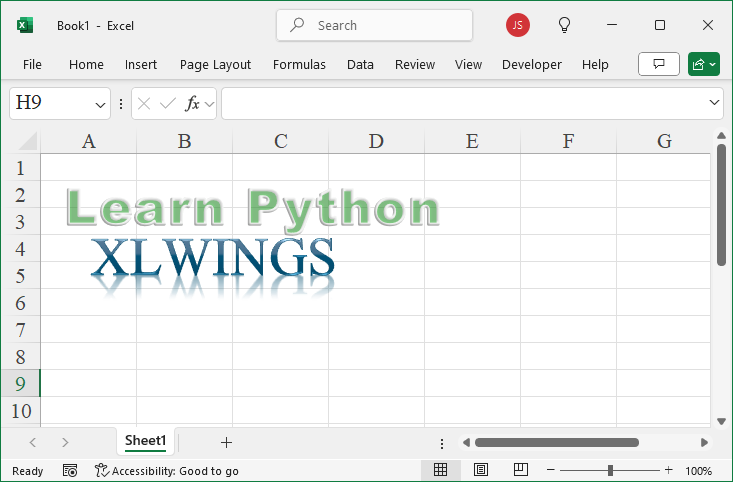This screenshot has width=733, height=482.
Task: Click the previous sheet arrow
Action: pos(33,442)
